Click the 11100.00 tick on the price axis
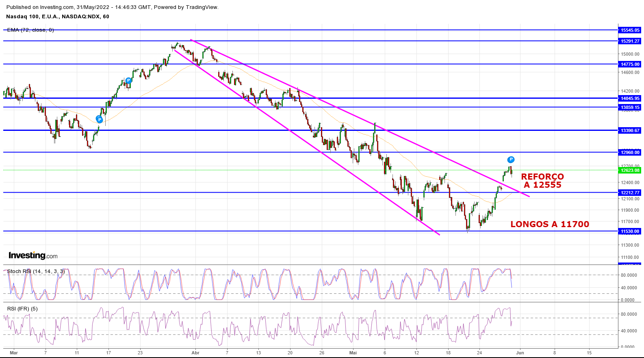This screenshot has width=644, height=358. (630, 257)
